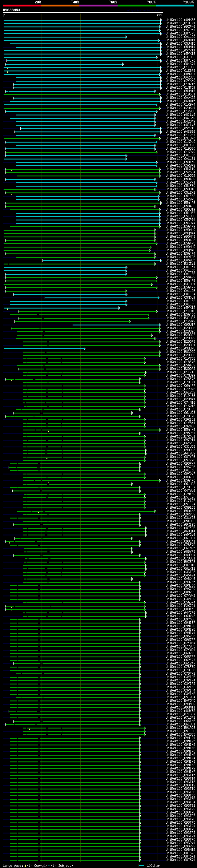Select hit label UniRef100_A0N0G7

pos(180,74)
